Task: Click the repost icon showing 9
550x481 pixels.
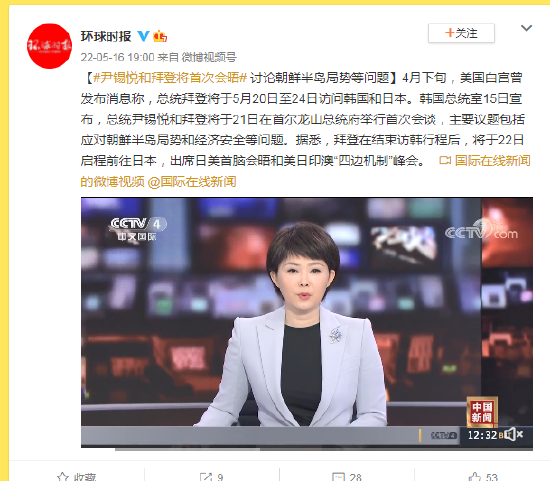Action: (x=206, y=477)
